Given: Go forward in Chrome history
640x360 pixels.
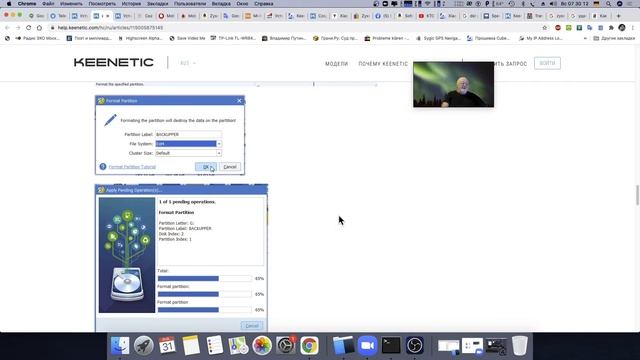Looking at the screenshot, I should [x=18, y=28].
